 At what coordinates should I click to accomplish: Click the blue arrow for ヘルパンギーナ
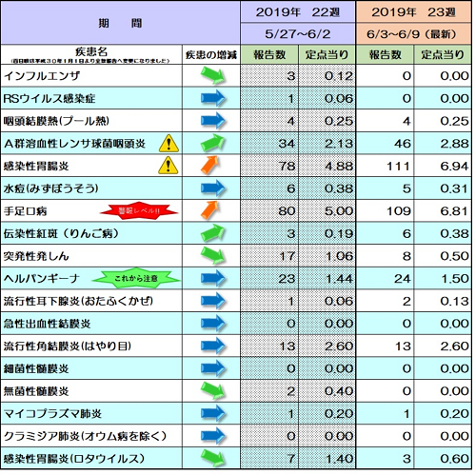click(x=213, y=278)
